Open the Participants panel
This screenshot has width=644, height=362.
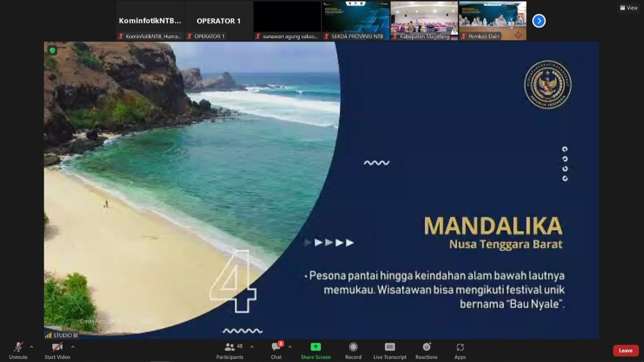point(229,350)
